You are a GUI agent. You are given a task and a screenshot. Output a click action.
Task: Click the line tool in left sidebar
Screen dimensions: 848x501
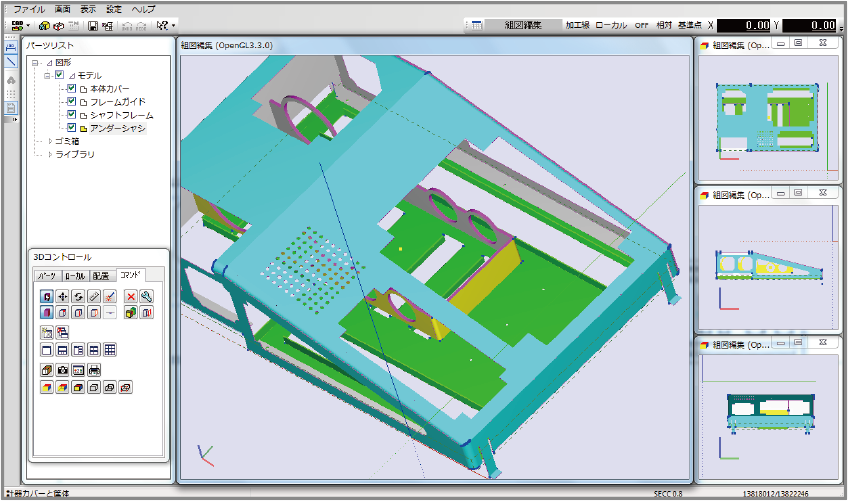[11, 62]
